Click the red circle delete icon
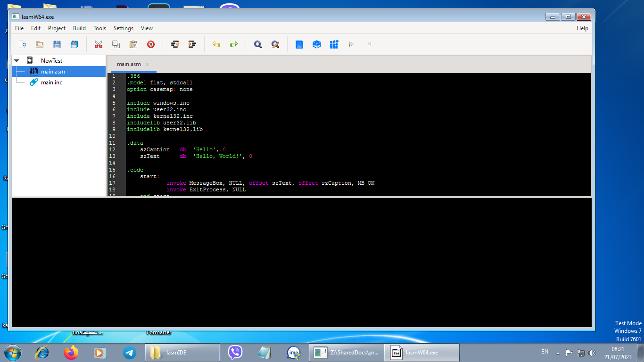Image resolution: width=644 pixels, height=362 pixels. 151,44
